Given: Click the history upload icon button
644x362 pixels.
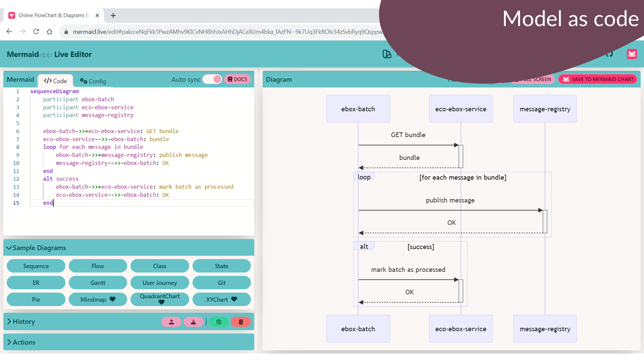Looking at the screenshot, I should (x=171, y=322).
